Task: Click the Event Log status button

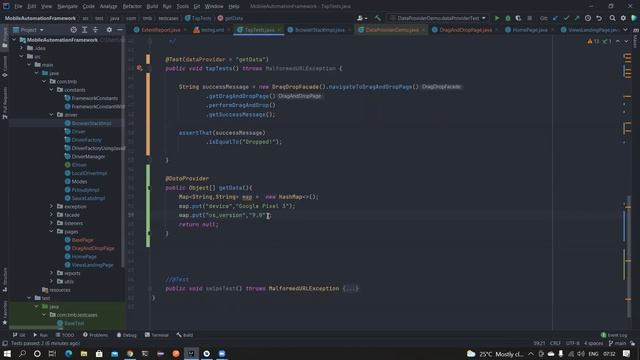Action: tap(614, 335)
